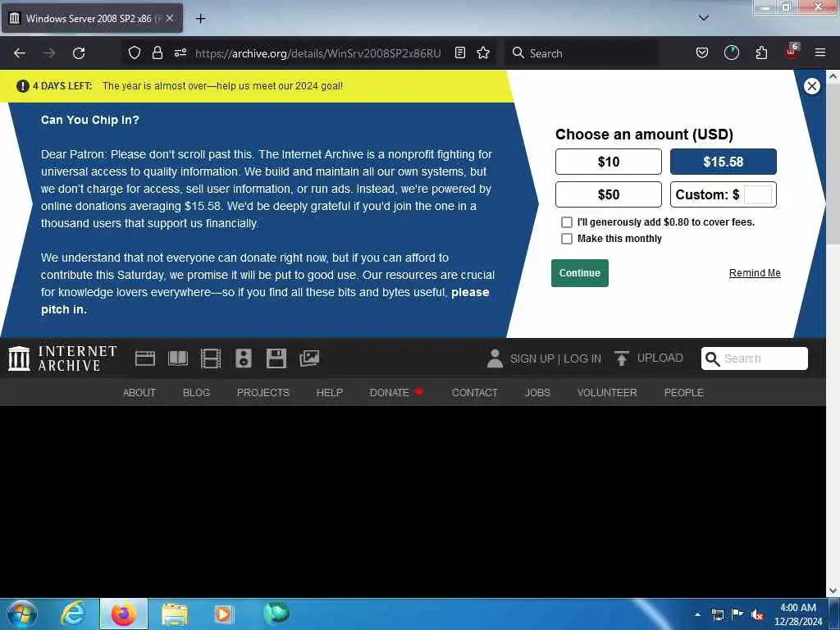Open the Audio speaker icon
Image resolution: width=840 pixels, height=630 pixels.
click(243, 358)
